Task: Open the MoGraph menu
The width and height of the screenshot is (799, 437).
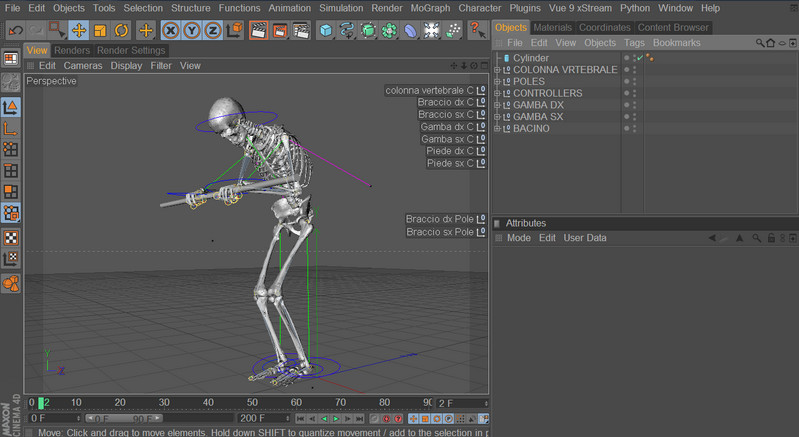Action: pos(430,8)
